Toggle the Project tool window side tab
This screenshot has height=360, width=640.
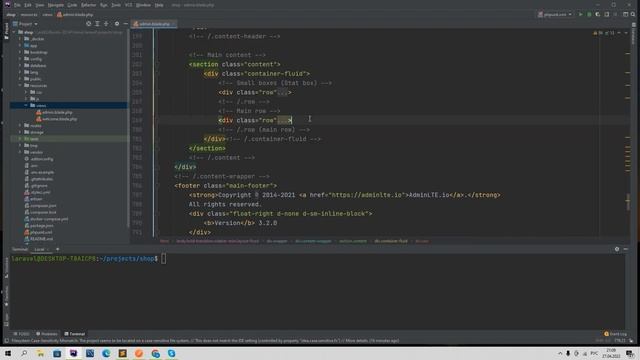(6, 31)
